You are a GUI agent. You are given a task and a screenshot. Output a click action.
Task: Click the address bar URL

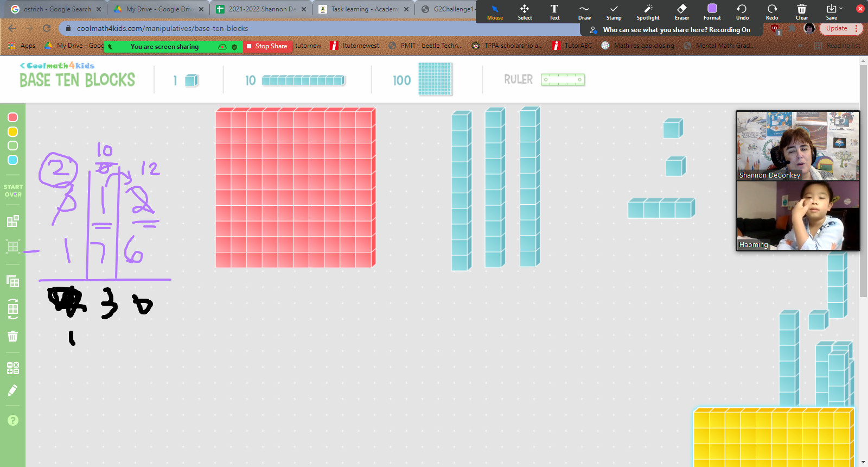(x=162, y=28)
